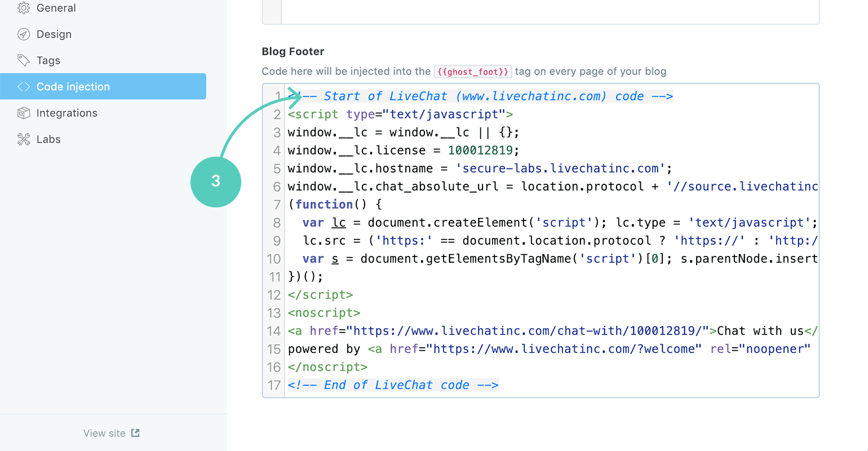This screenshot has width=868, height=451.
Task: Click into the Blog Header code editor above
Action: click(550, 11)
